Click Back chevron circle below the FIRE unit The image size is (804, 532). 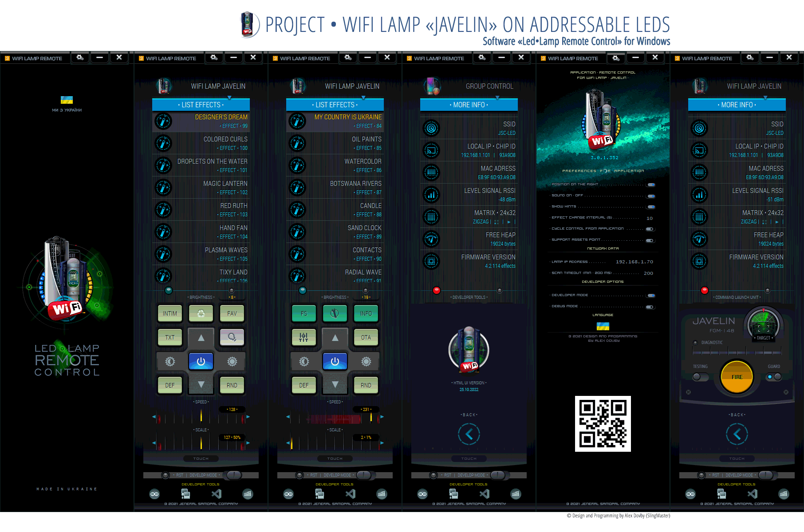coord(737,434)
